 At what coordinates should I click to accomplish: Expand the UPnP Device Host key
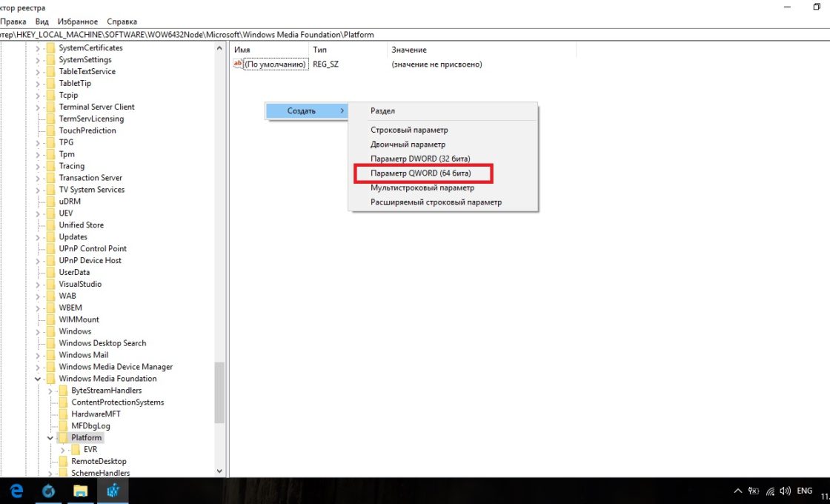point(38,261)
